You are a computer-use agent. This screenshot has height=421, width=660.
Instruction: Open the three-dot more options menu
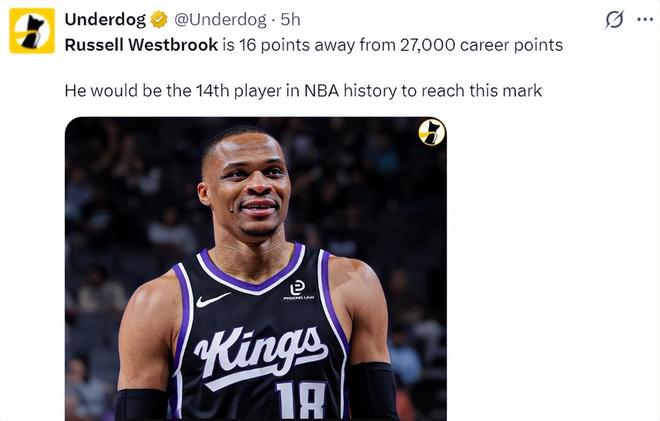tap(645, 20)
